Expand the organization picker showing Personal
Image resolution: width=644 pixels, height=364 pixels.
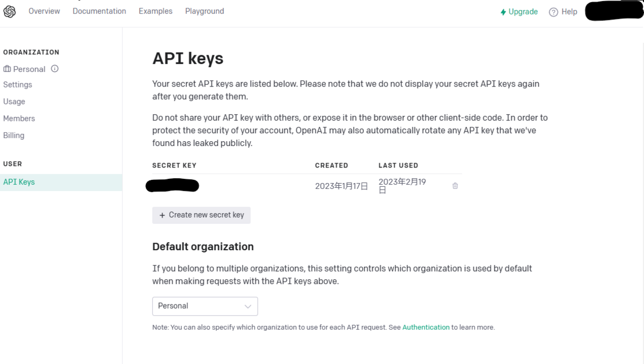(205, 306)
